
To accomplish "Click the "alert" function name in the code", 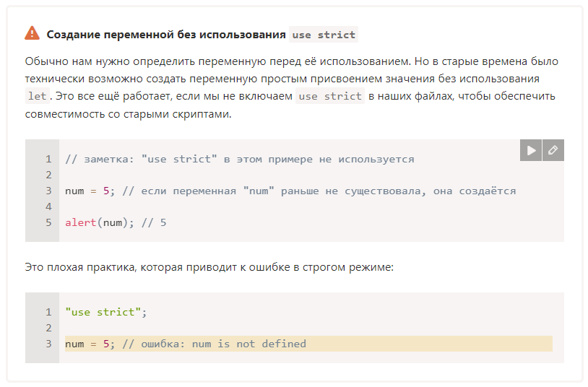I will click(x=80, y=222).
